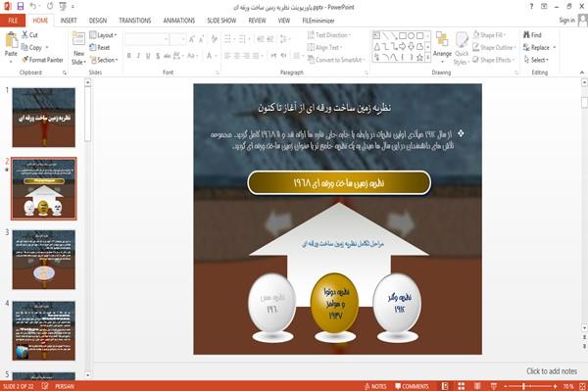Cut the selection with the scissors icon
588x391 pixels.
click(x=25, y=35)
